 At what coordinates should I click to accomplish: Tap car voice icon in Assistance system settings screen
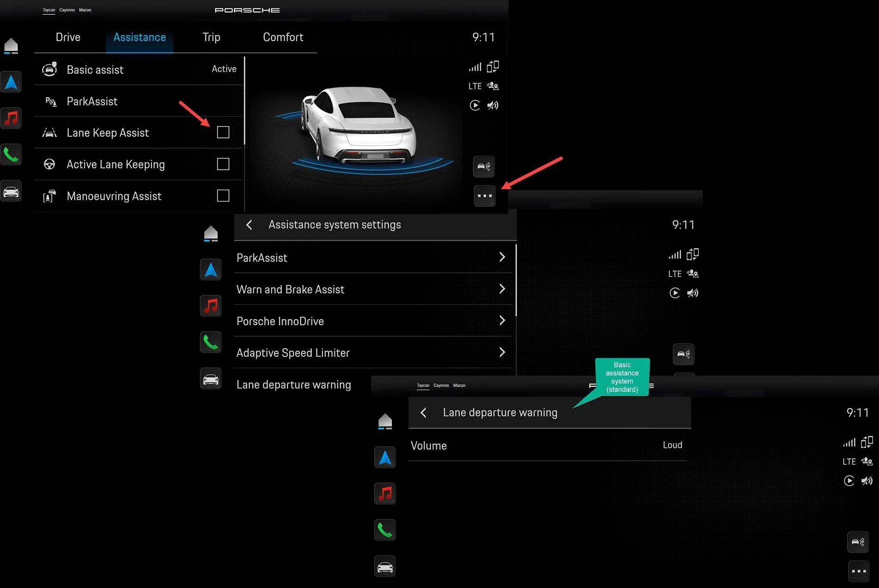tap(684, 354)
